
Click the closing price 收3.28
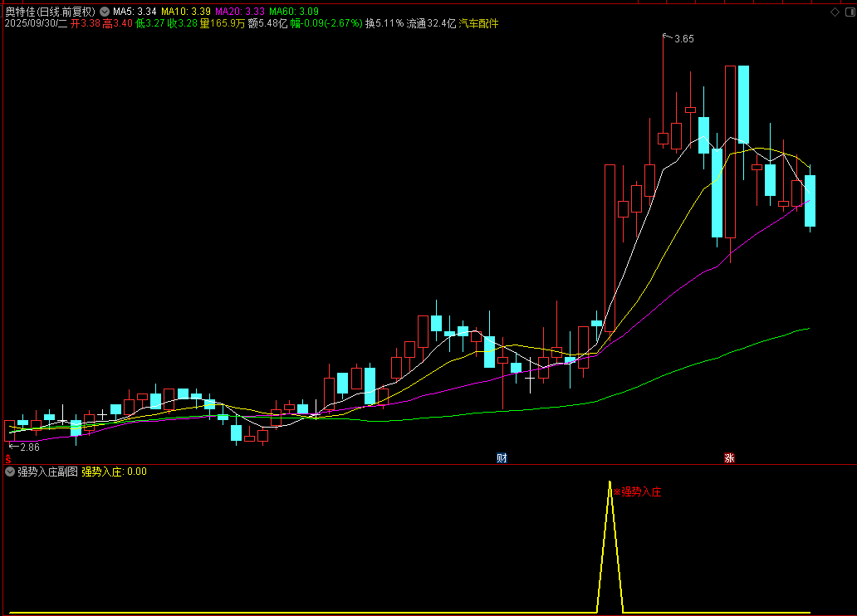coord(182,23)
